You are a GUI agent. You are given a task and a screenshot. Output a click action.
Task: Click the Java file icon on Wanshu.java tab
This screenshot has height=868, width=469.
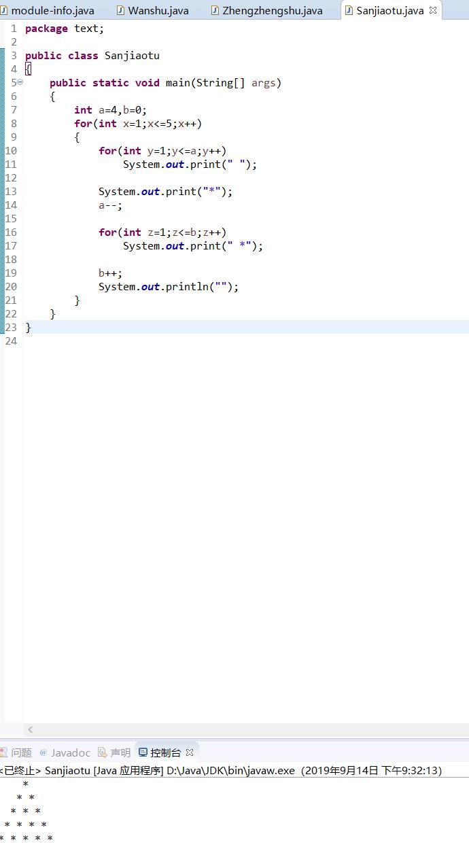click(x=121, y=10)
